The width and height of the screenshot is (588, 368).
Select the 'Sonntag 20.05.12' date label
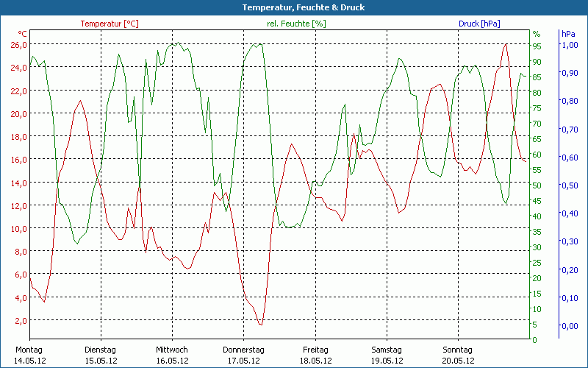click(x=457, y=355)
